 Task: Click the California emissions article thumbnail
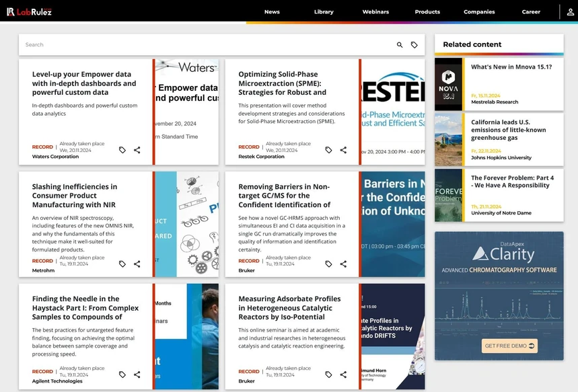click(448, 140)
